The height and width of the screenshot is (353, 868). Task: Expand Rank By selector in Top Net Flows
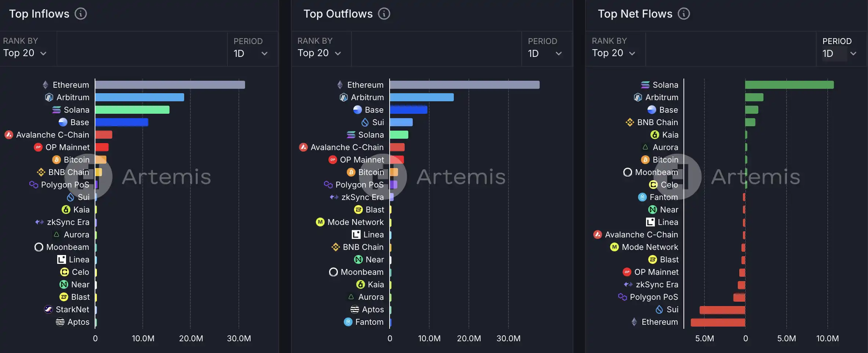click(613, 53)
